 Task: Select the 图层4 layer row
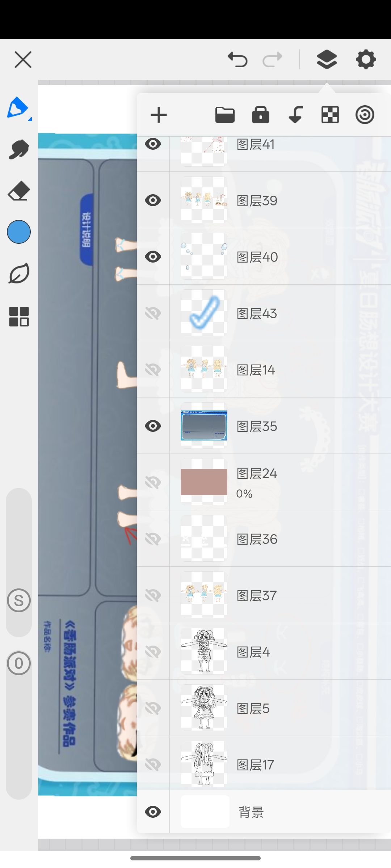coord(264,651)
